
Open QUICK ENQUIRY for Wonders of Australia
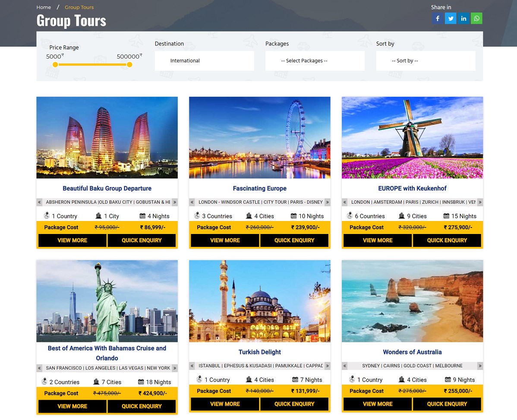pyautogui.click(x=447, y=404)
